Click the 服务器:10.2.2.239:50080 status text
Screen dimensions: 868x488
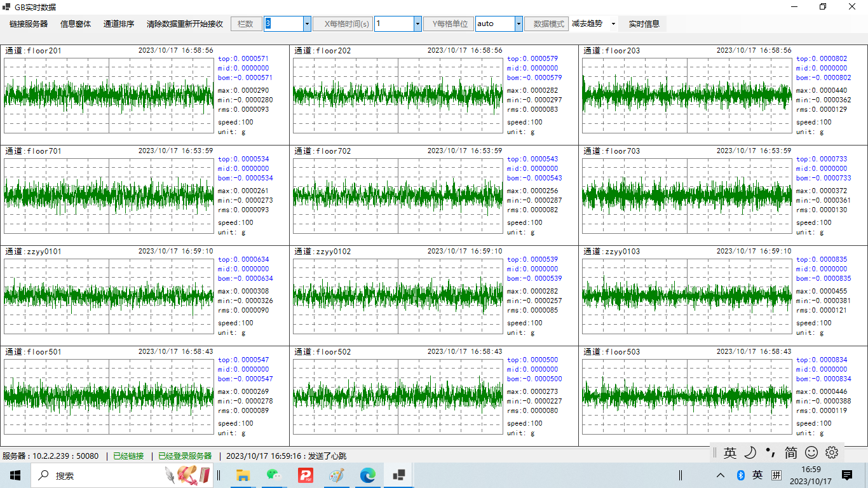coord(51,456)
